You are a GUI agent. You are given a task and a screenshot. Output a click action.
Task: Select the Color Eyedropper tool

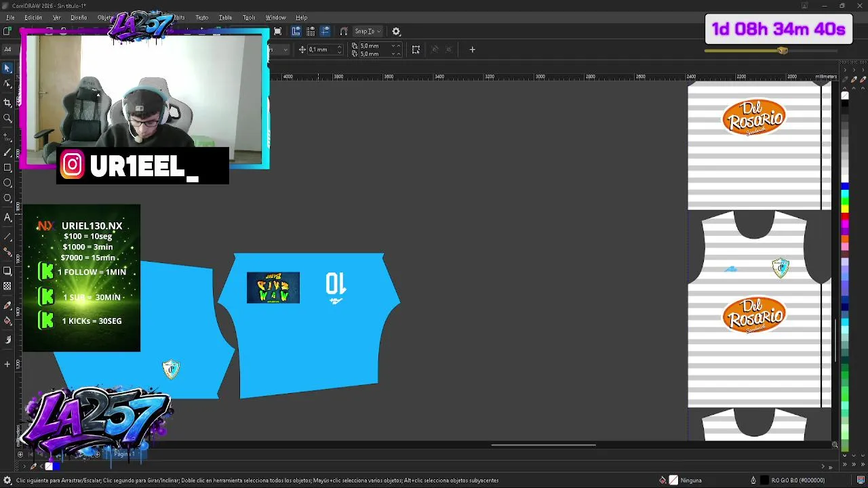[7, 305]
